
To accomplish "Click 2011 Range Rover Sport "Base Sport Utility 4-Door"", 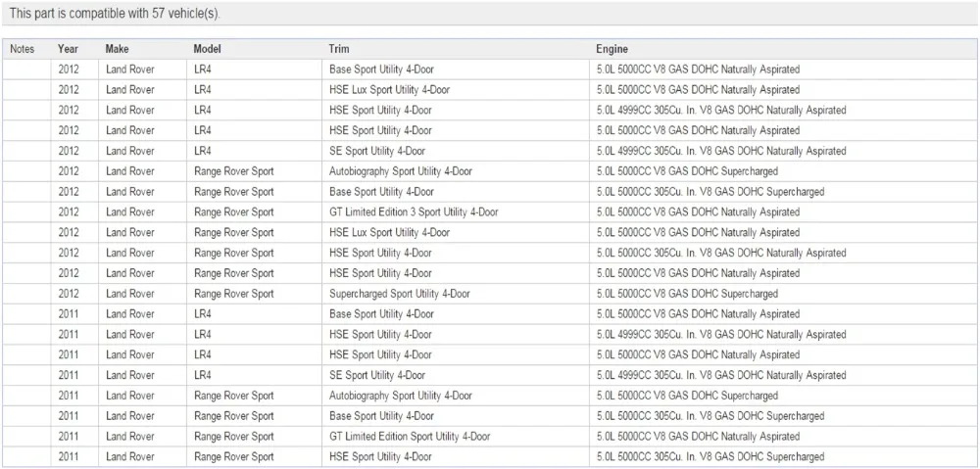I will click(381, 416).
